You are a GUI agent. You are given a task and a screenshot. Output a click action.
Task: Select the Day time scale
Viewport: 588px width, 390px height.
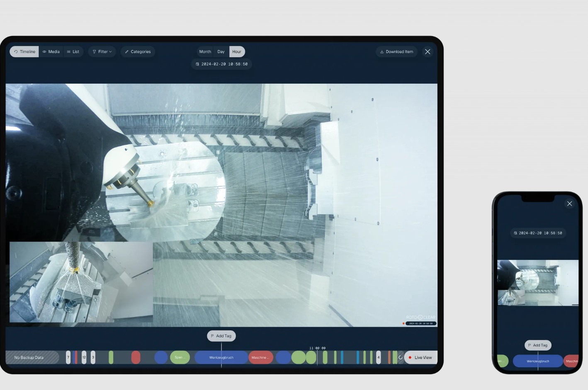(x=221, y=52)
